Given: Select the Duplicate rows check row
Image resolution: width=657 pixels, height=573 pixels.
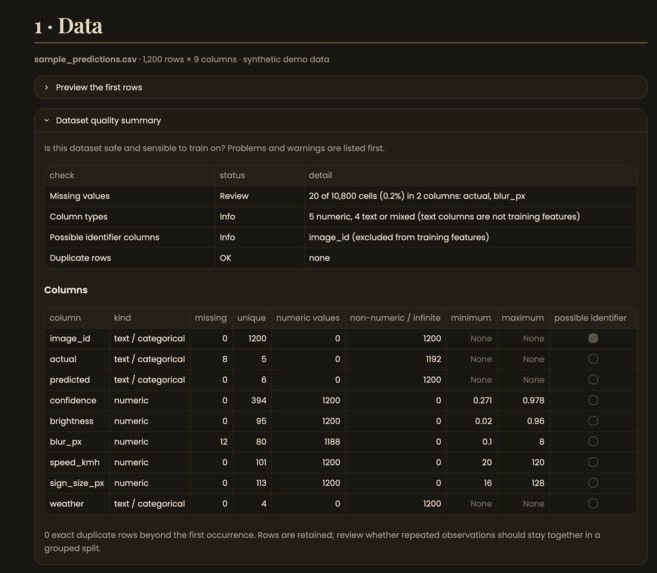Looking at the screenshot, I should point(341,258).
